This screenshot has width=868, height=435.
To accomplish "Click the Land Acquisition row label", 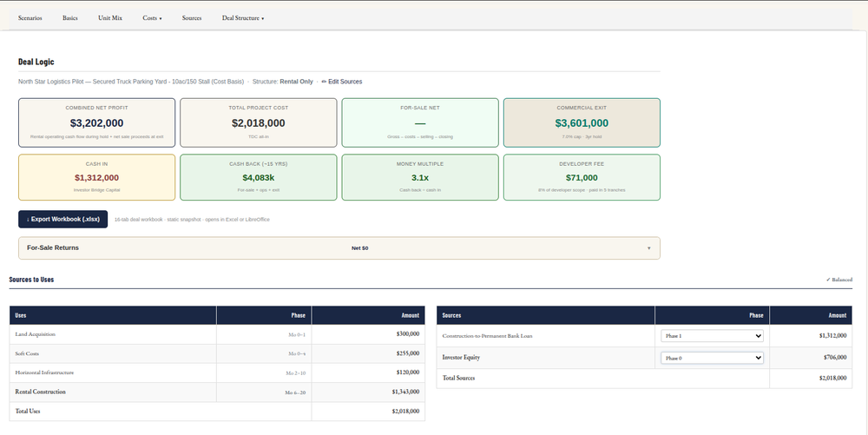I will tap(36, 334).
